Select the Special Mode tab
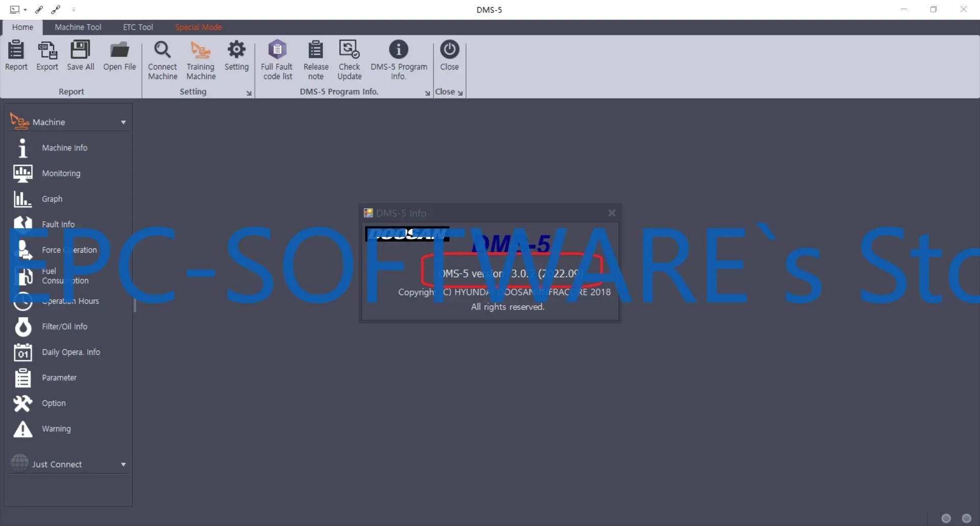This screenshot has height=526, width=980. click(x=198, y=27)
